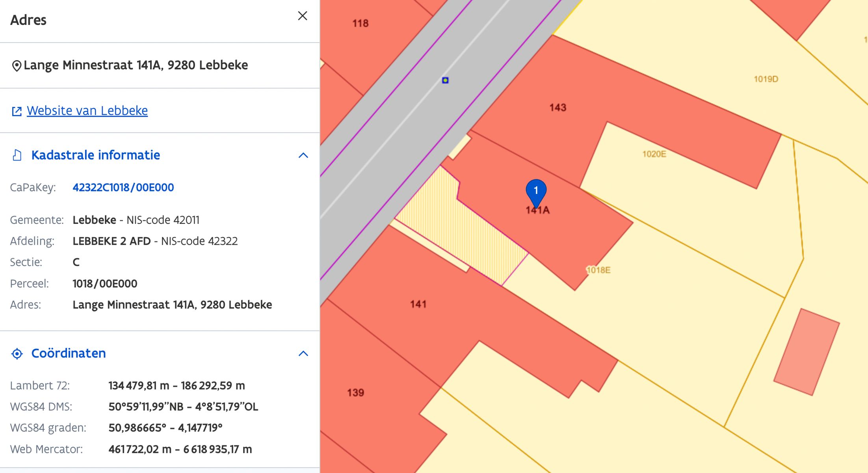Screen dimensions: 868x473
Task: Click building 141 on the map
Action: [418, 304]
